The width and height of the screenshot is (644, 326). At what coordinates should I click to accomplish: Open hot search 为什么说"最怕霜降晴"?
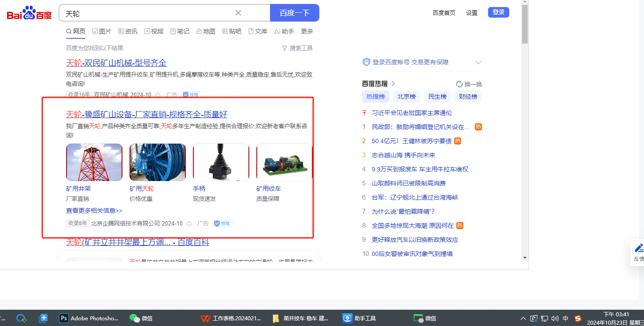403,212
